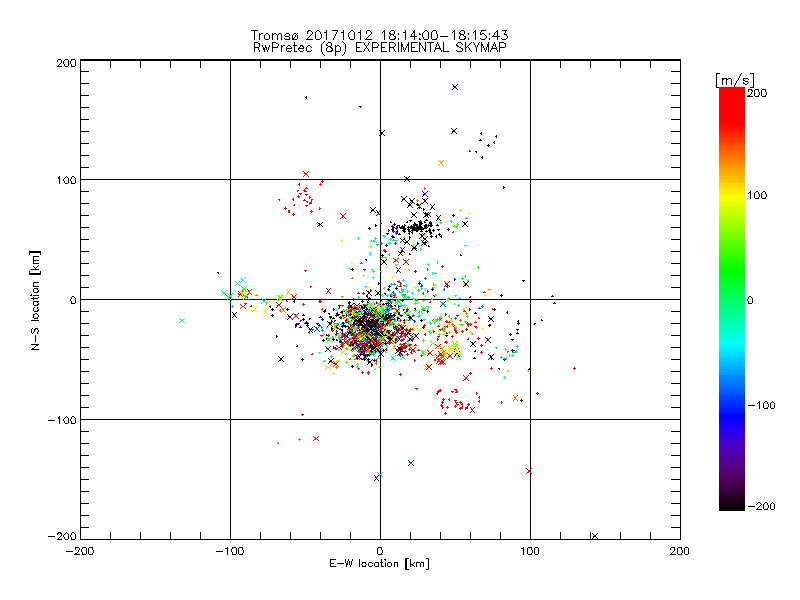Click the x-axis tick label '0'

coord(380,552)
